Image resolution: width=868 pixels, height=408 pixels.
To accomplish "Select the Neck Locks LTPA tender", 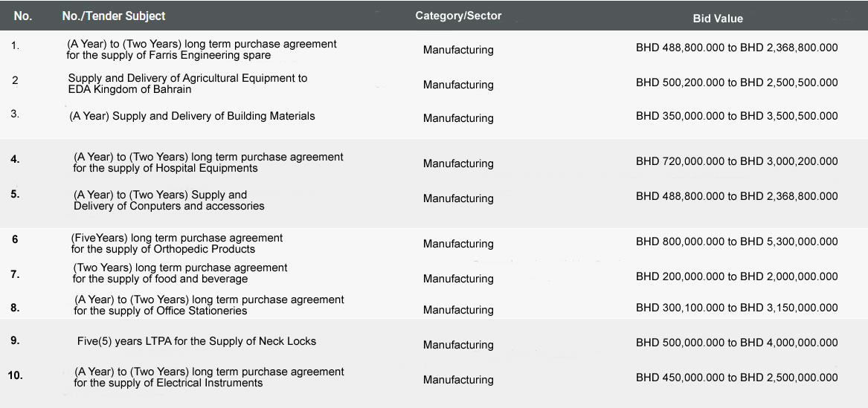I will pyautogui.click(x=196, y=341).
